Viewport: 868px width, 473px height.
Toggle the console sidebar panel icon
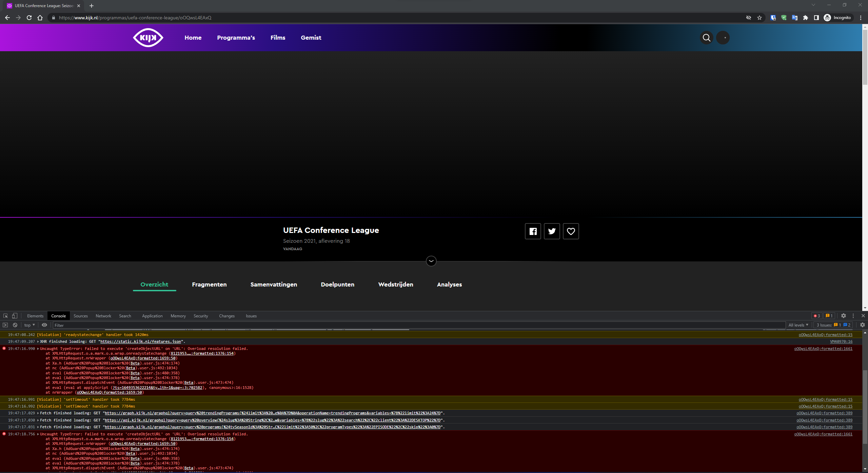(x=5, y=325)
